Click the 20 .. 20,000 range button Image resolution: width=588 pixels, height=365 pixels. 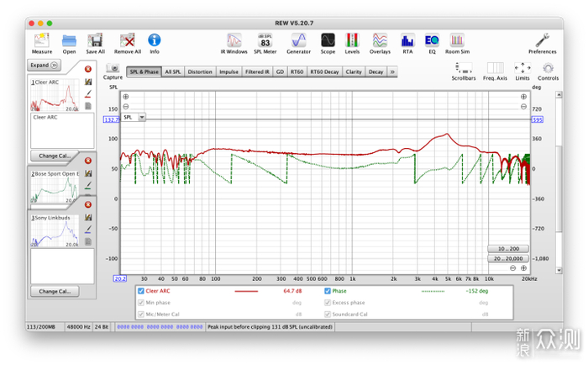click(x=510, y=259)
